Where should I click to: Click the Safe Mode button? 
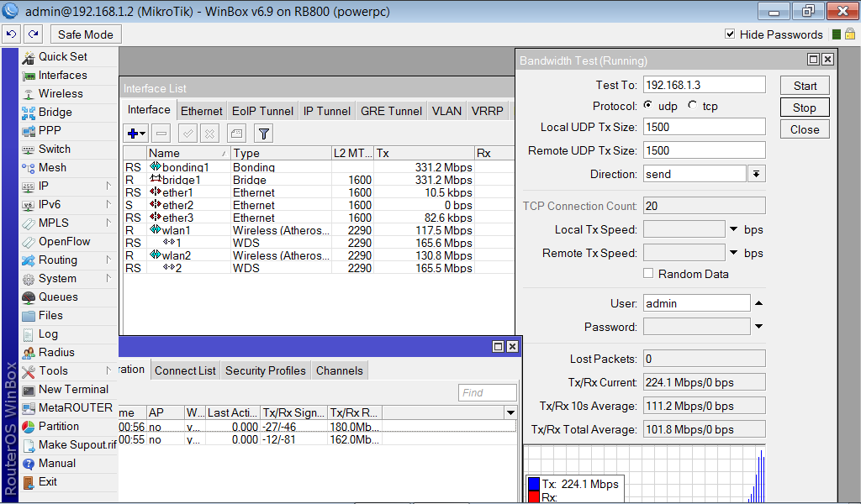[86, 34]
